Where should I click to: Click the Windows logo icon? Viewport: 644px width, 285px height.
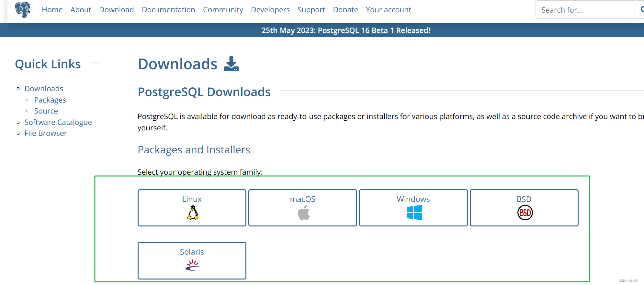coord(414,213)
